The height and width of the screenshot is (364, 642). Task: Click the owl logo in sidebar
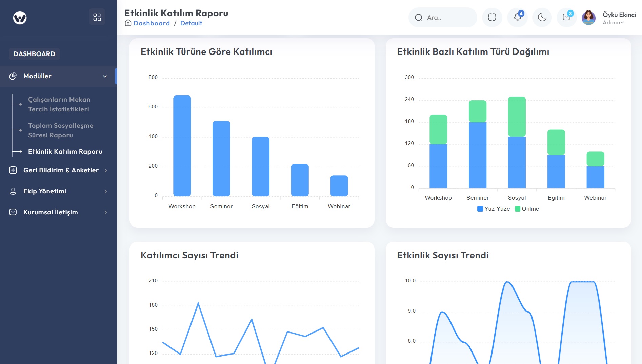[x=20, y=18]
